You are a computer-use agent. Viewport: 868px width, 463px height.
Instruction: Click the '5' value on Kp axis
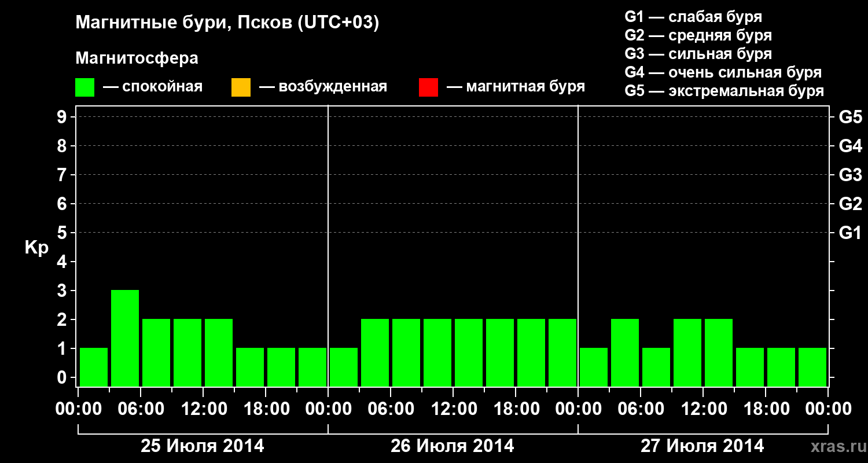point(63,233)
